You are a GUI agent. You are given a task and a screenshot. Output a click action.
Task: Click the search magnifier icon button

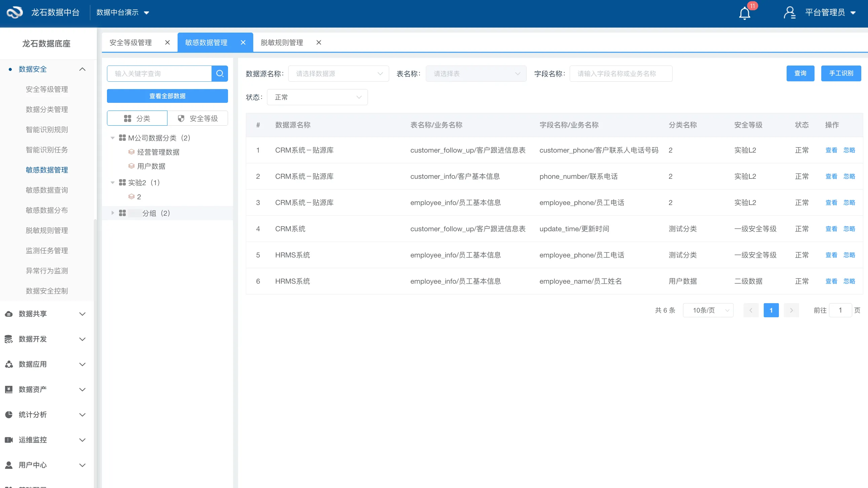[220, 73]
